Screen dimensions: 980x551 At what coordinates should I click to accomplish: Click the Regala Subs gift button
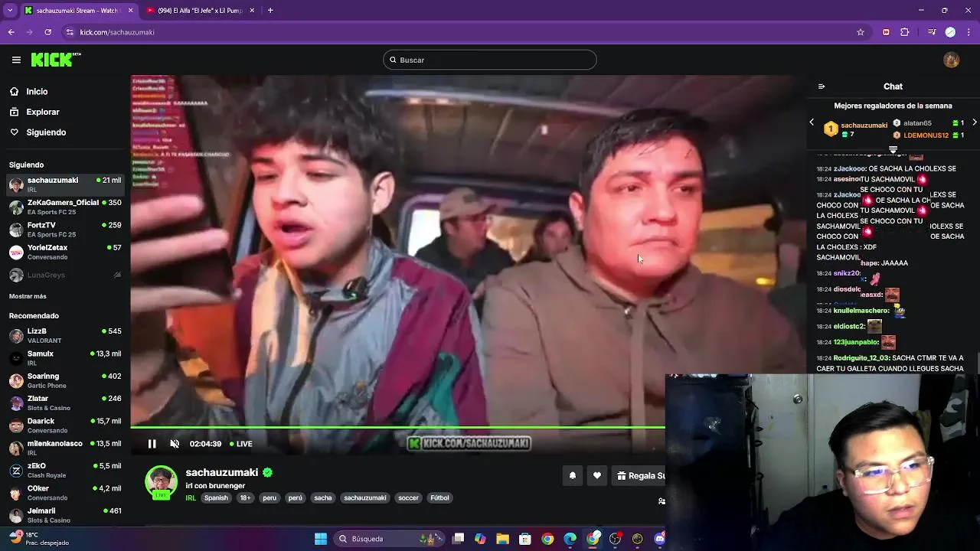pyautogui.click(x=640, y=475)
